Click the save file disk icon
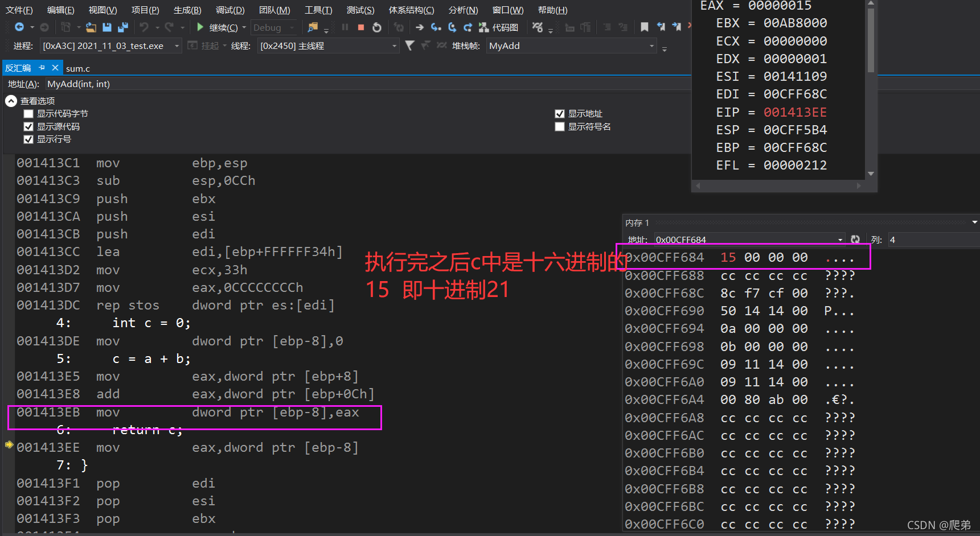 [x=106, y=27]
